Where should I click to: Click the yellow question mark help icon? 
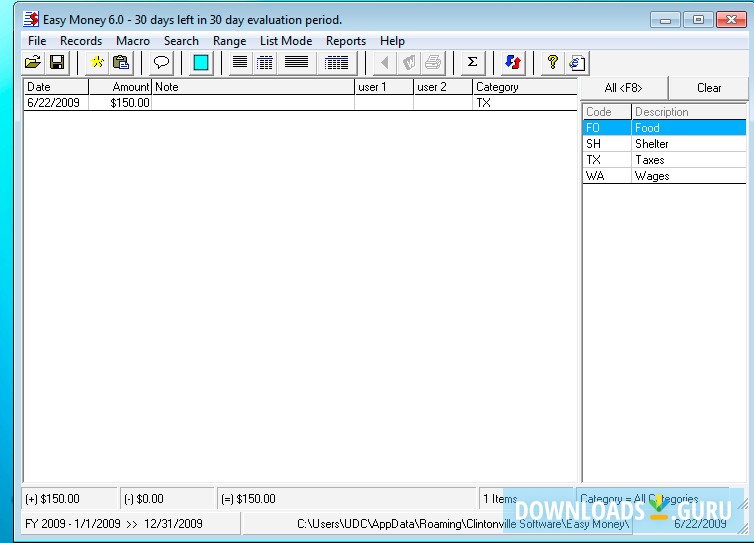553,63
